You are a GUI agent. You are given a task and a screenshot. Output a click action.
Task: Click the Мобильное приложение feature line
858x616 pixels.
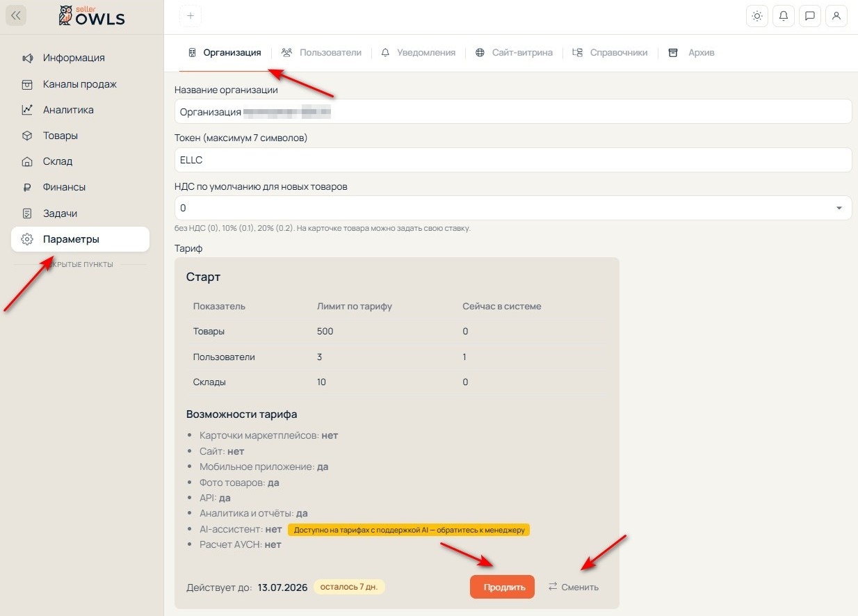click(x=264, y=467)
